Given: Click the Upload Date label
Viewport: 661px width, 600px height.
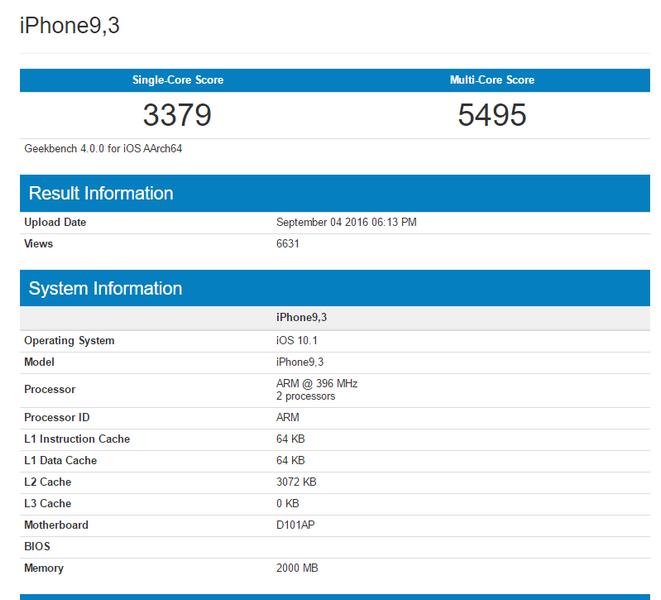Looking at the screenshot, I should click(x=55, y=222).
